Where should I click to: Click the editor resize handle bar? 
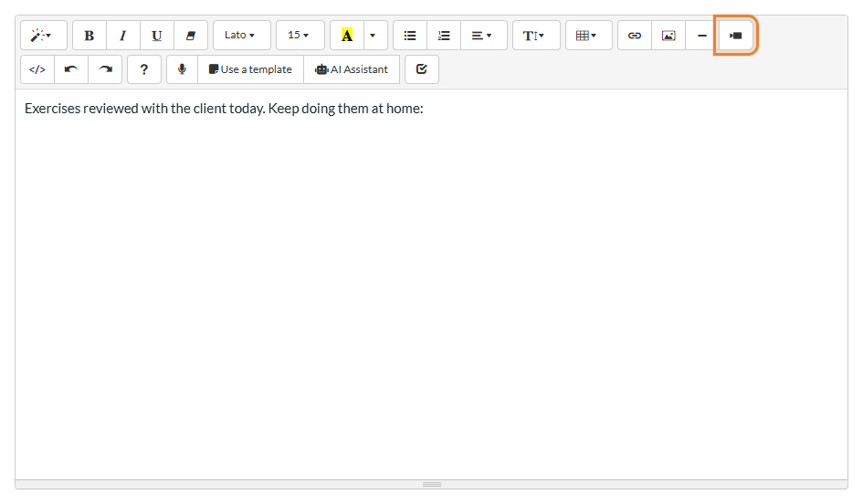pos(431,484)
